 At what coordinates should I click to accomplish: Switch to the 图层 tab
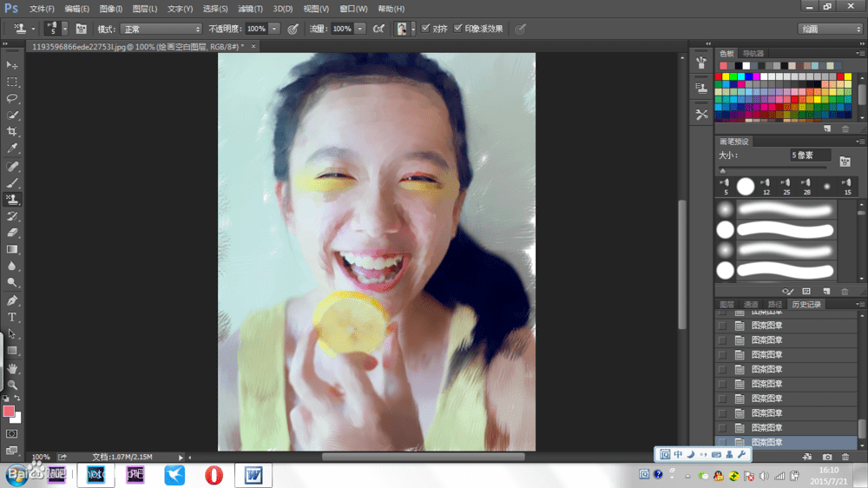pos(727,304)
